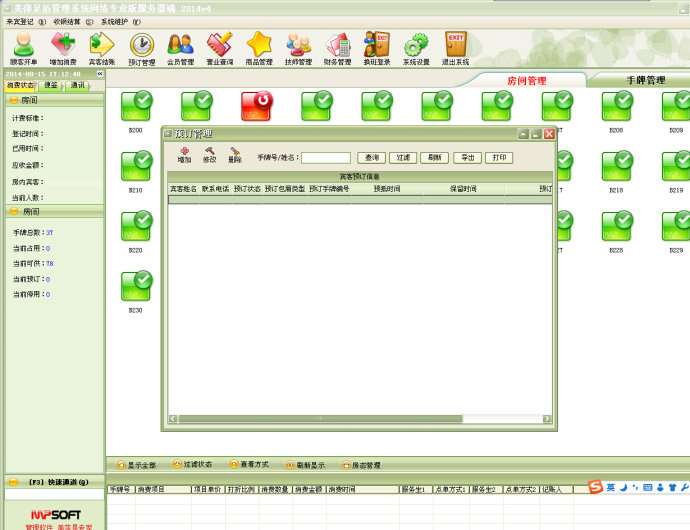Image resolution: width=690 pixels, height=530 pixels.
Task: Select room B220 icon
Action: (x=136, y=226)
